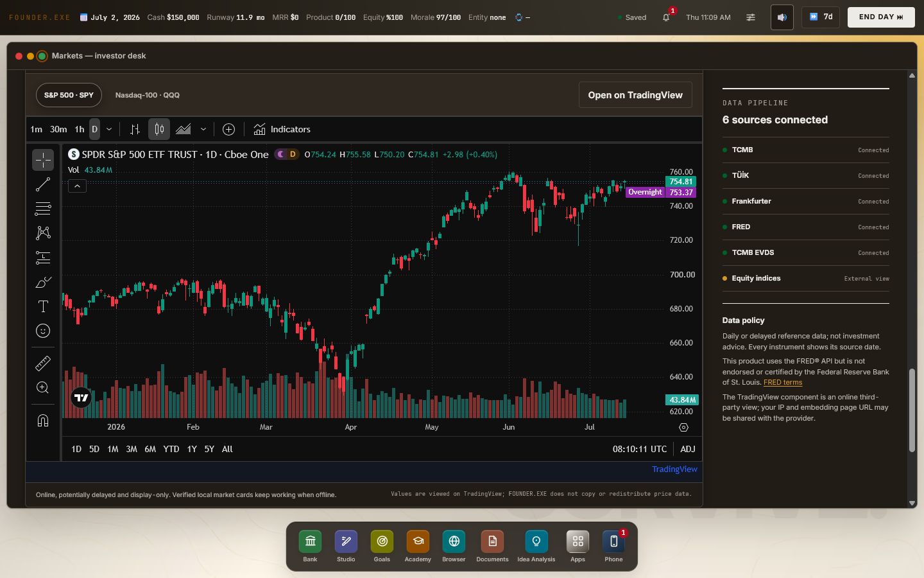
Task: Switch chart style to candles
Action: click(159, 129)
